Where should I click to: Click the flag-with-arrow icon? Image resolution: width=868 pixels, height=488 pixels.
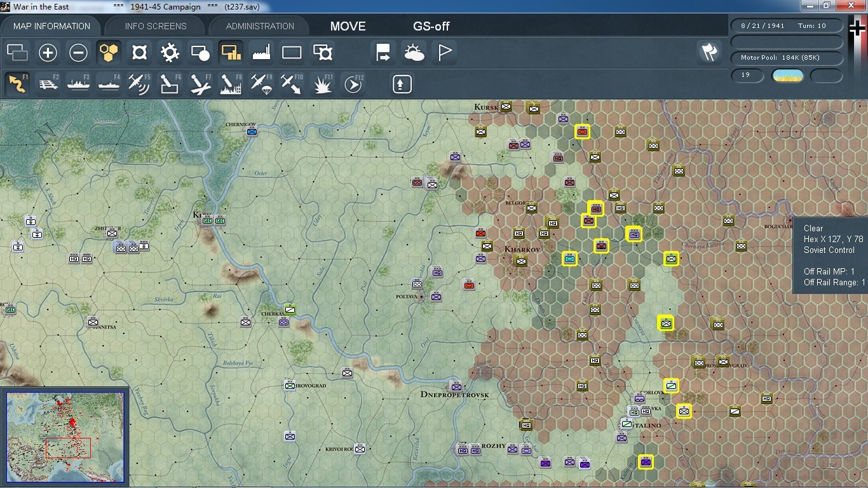tap(383, 53)
